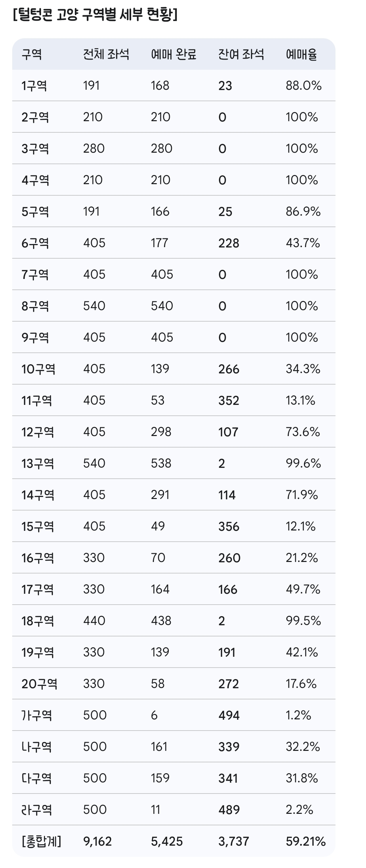Click the 구역 column header

coord(32,54)
